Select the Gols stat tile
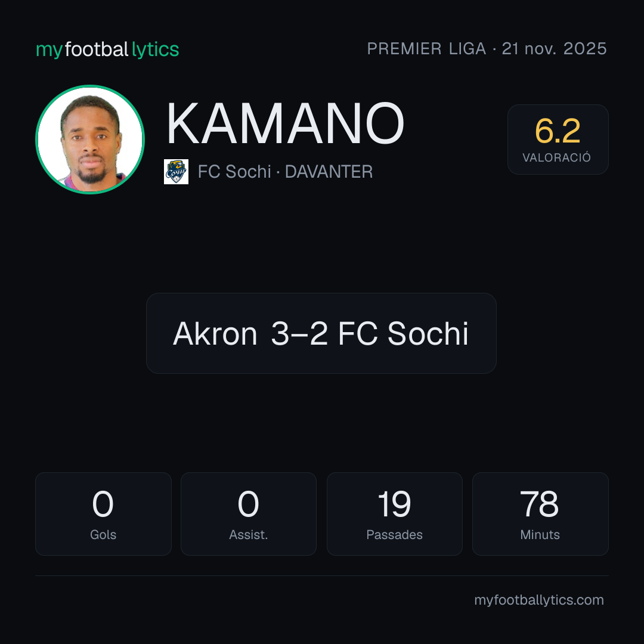 (x=103, y=514)
